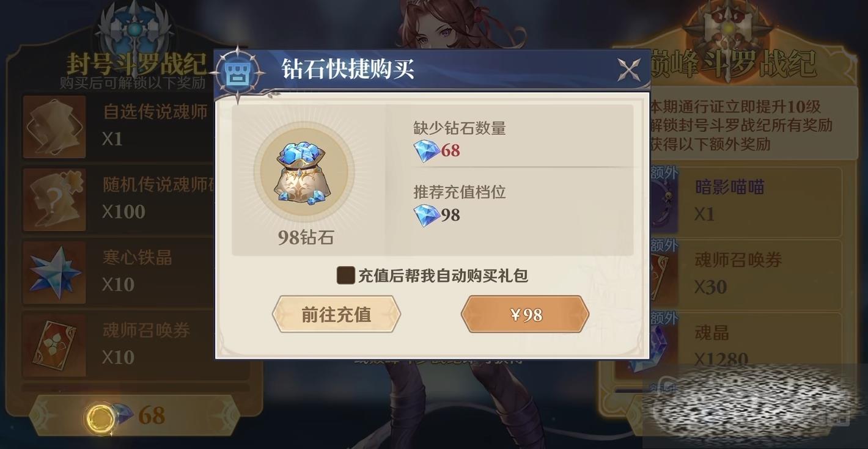Close the diamond quick purchase dialog
868x449 pixels.
pos(629,70)
